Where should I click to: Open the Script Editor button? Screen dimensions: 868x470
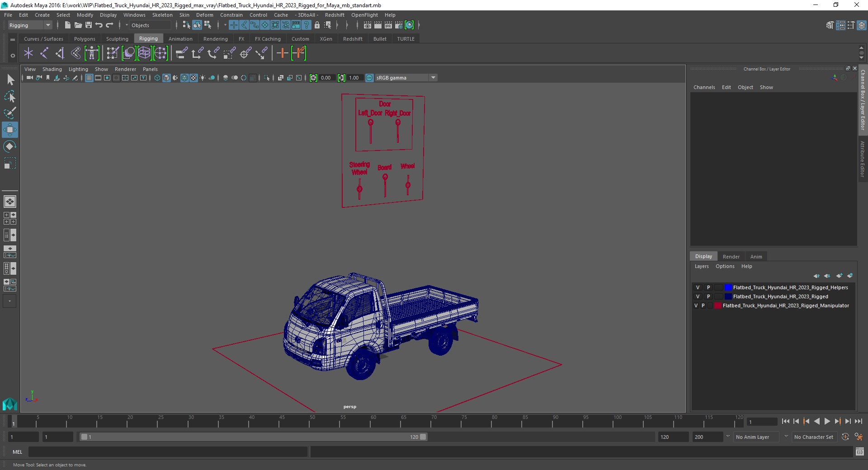[859, 451]
